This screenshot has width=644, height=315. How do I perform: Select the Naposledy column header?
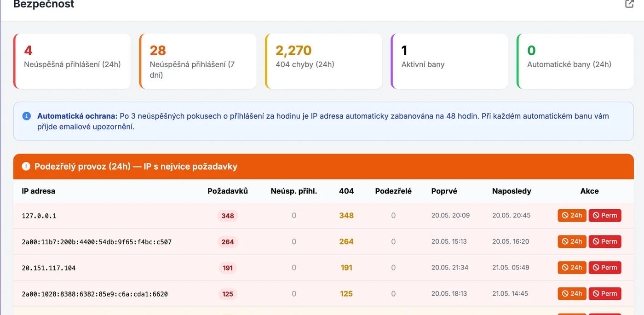(x=512, y=191)
